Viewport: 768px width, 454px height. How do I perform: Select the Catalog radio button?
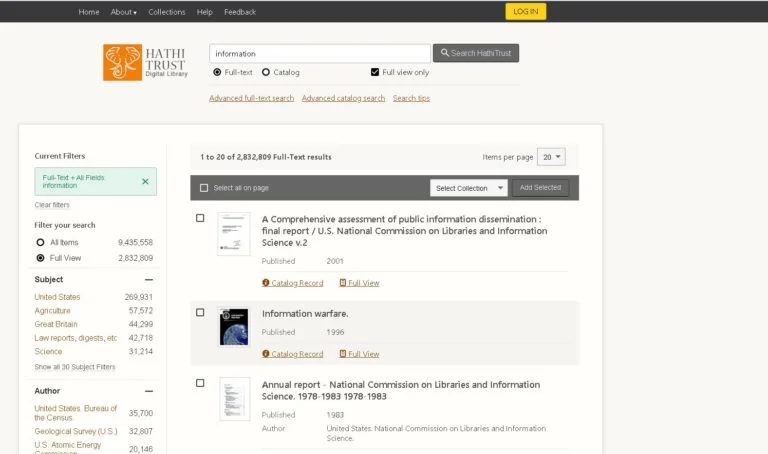(x=266, y=72)
